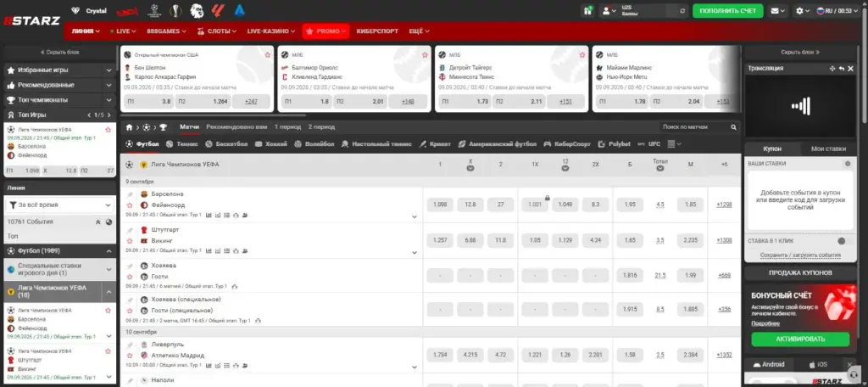The image size is (868, 387).
Task: Open the user account profile menu
Action: coord(609,10)
